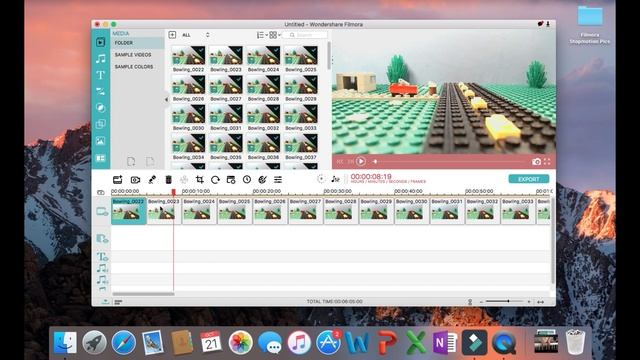
Task: Click the music beat detection icon
Action: click(336, 179)
